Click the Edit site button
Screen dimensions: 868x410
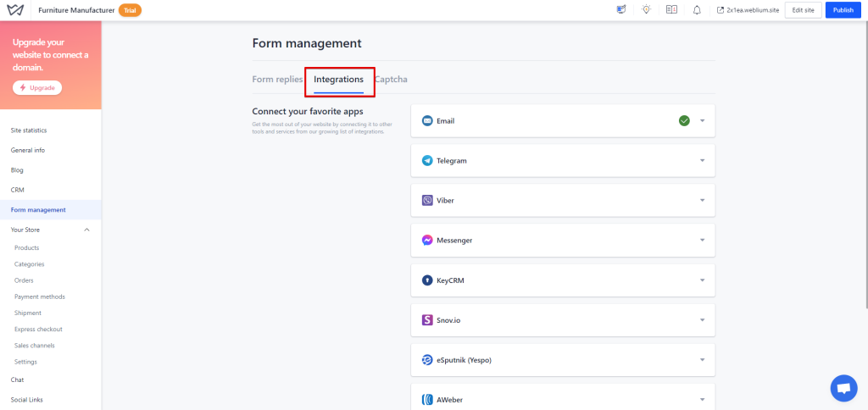803,10
